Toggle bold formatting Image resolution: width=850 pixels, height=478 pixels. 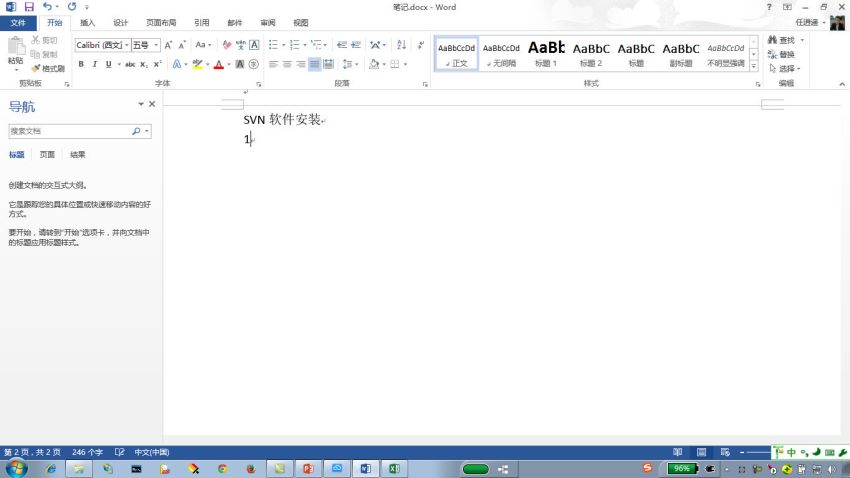pos(81,64)
